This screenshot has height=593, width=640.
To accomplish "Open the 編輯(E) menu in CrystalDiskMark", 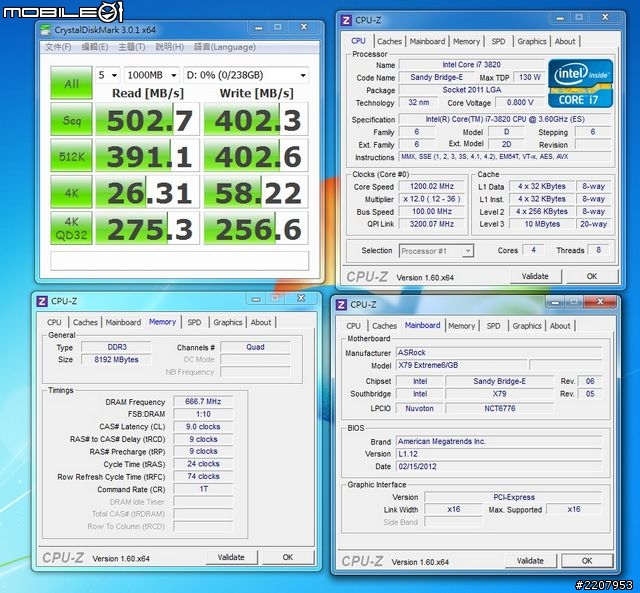I will (x=95, y=47).
